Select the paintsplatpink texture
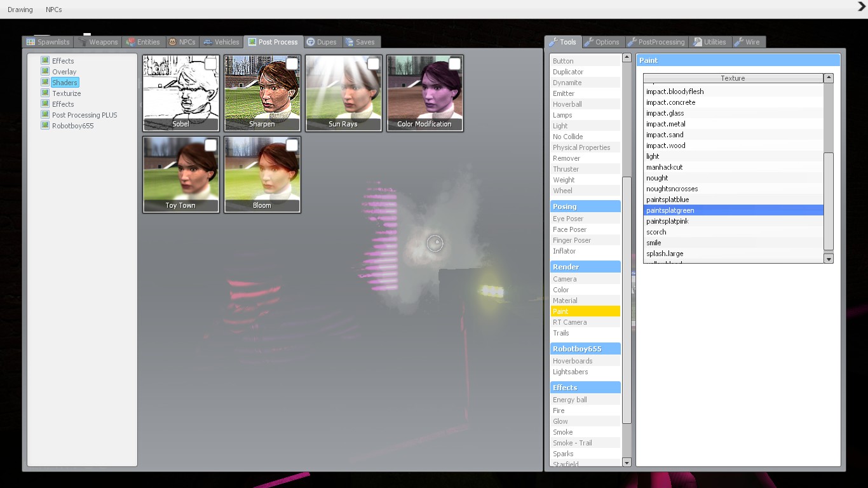This screenshot has height=488, width=868. coord(733,221)
